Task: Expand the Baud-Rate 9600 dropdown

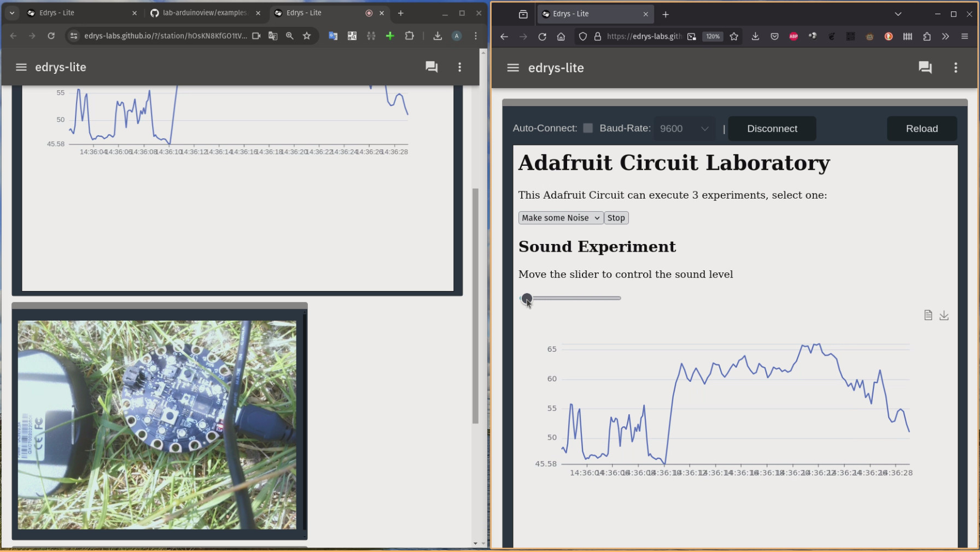Action: point(684,129)
